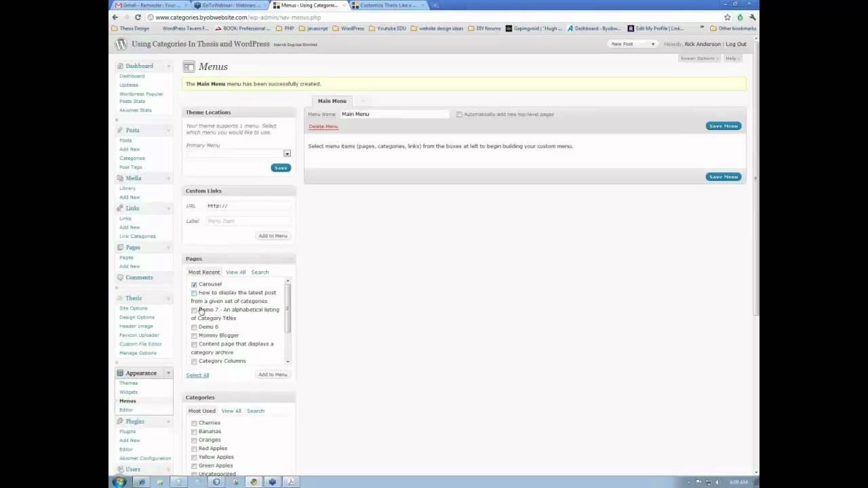Open the Adobe Reader taskbar icon
Image resolution: width=868 pixels, height=488 pixels.
point(291,482)
